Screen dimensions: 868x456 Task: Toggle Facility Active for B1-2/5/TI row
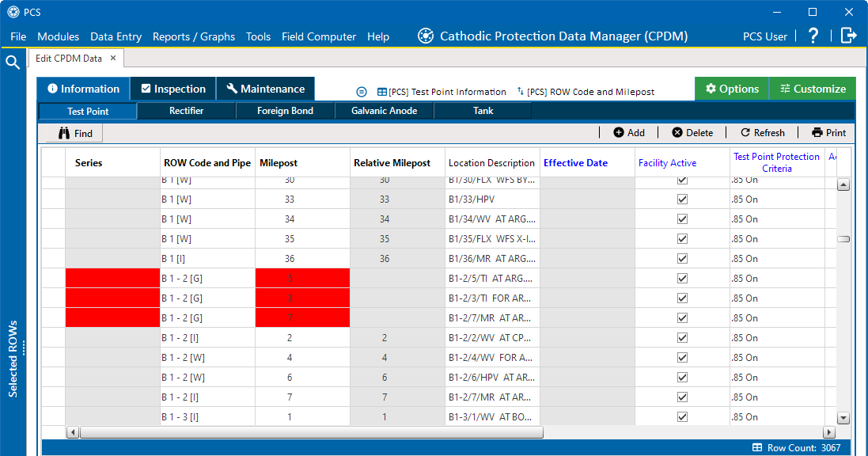(x=682, y=279)
